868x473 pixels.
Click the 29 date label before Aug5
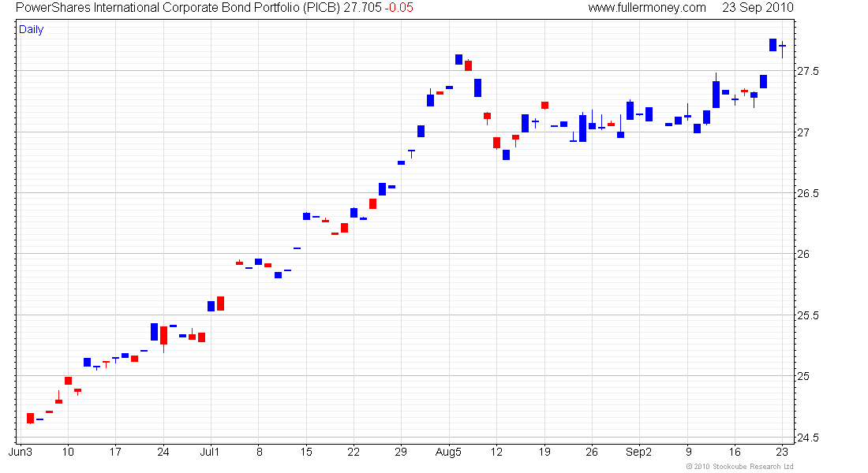tap(401, 452)
